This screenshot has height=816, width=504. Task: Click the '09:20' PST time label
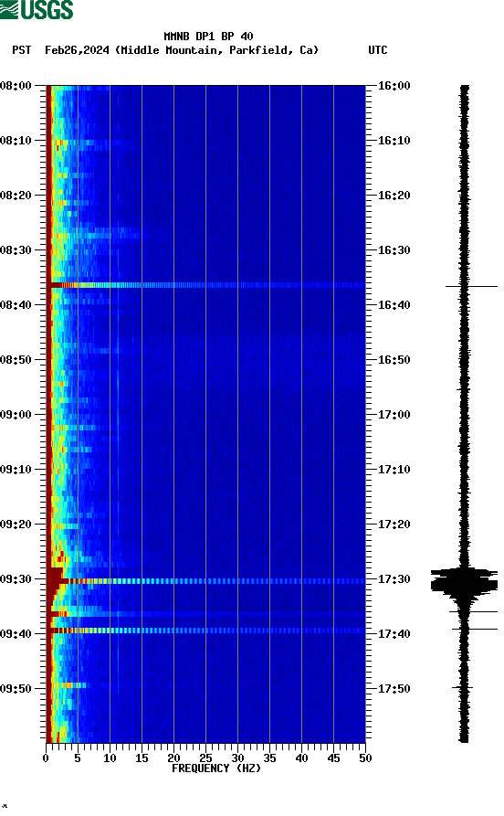pos(16,525)
